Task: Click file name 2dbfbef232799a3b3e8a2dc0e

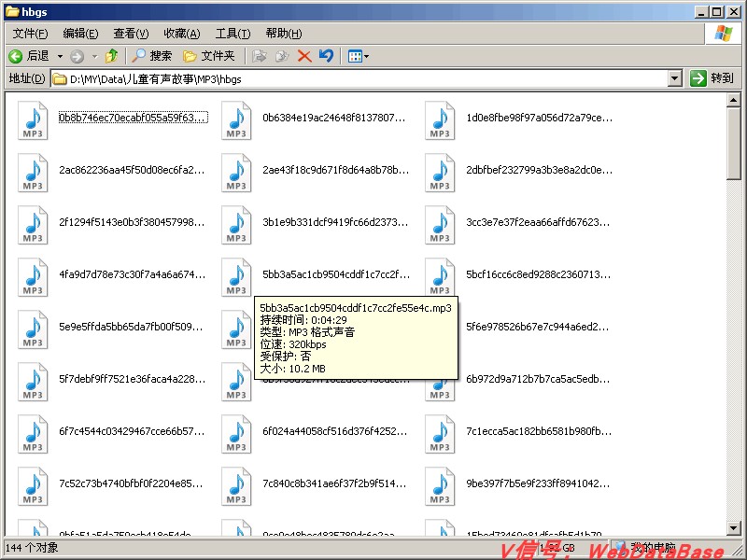Action: coord(540,170)
